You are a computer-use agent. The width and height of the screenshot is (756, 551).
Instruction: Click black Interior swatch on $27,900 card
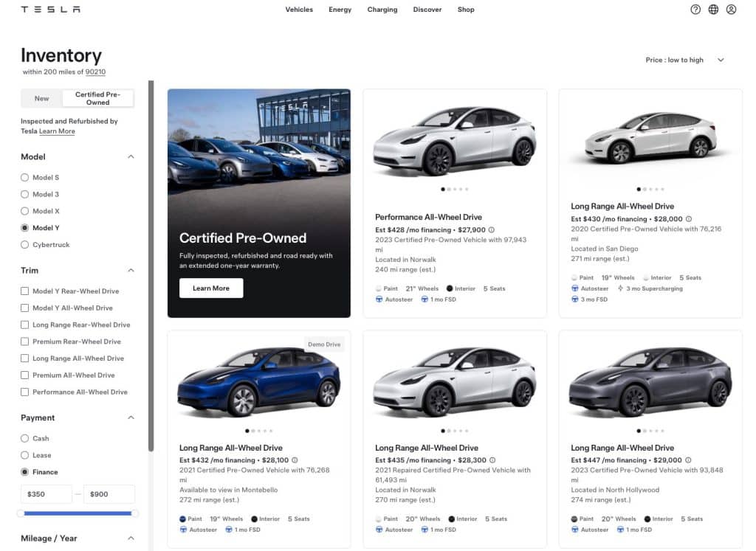click(450, 288)
